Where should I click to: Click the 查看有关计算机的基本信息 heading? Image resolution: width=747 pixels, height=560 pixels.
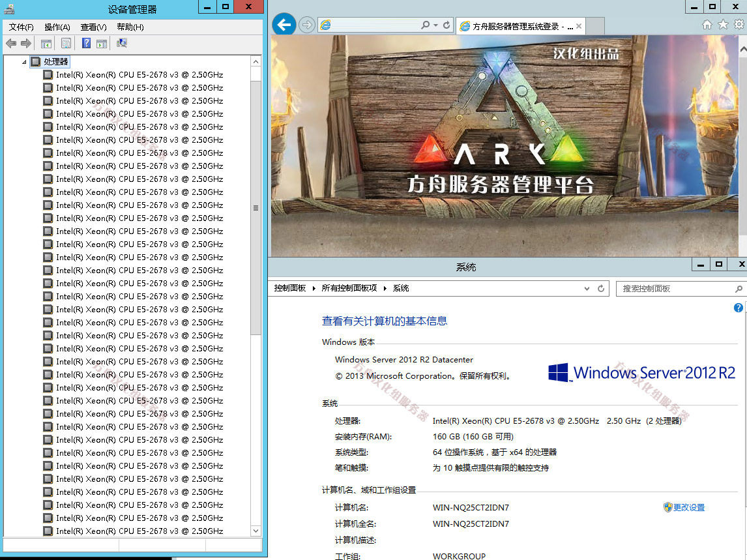(385, 321)
